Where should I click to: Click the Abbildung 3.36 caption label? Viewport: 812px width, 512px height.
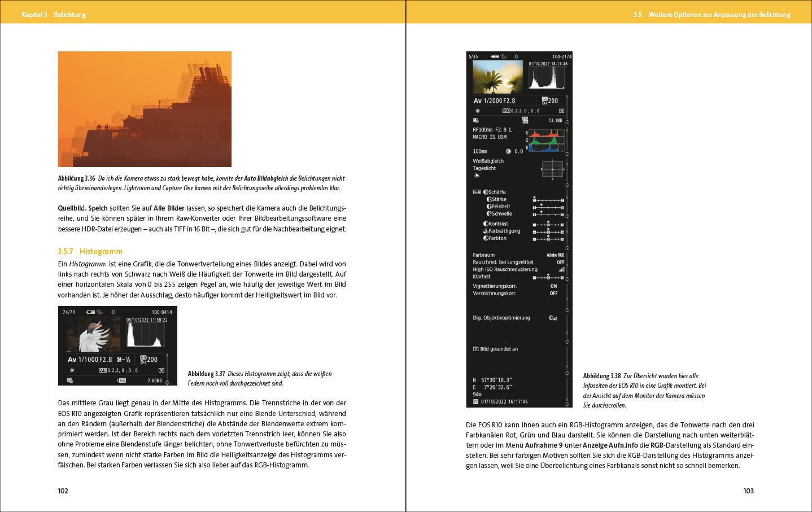76,178
